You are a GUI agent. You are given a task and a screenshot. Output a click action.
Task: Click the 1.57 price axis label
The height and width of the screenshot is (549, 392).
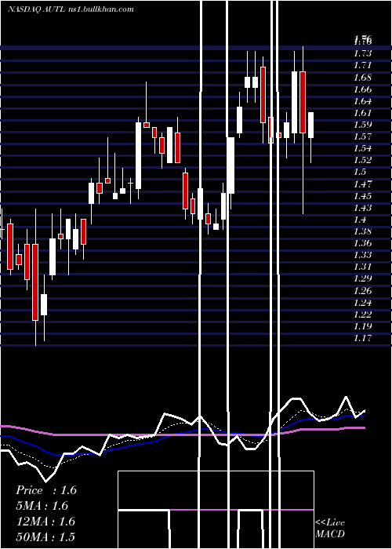362,136
